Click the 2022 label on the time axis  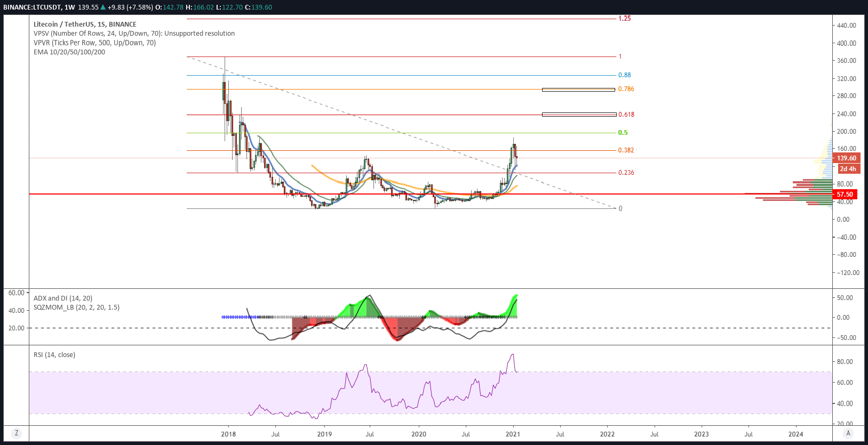point(607,434)
